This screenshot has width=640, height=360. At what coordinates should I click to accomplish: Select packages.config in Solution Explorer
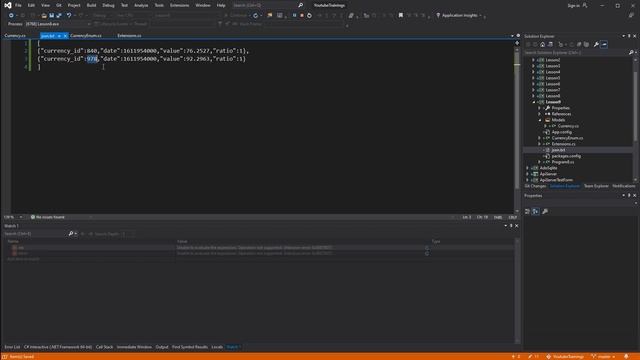tap(566, 156)
